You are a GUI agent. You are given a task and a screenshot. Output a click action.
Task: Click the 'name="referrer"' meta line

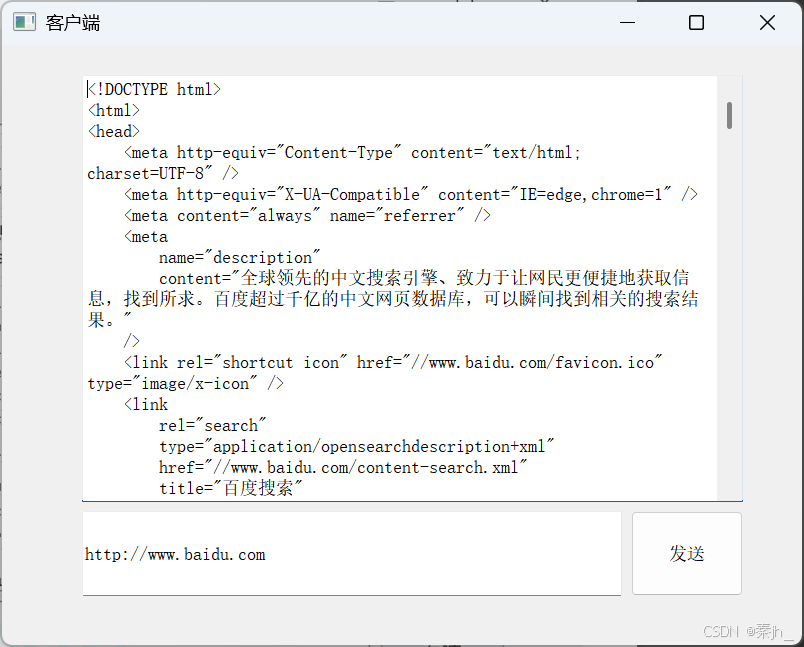tap(307, 216)
